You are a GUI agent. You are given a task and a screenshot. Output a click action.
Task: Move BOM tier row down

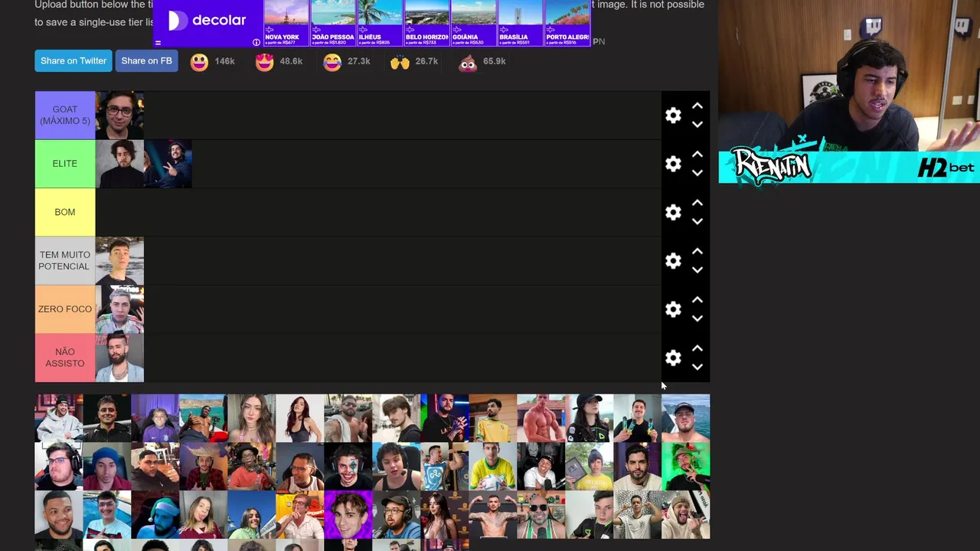click(x=697, y=221)
